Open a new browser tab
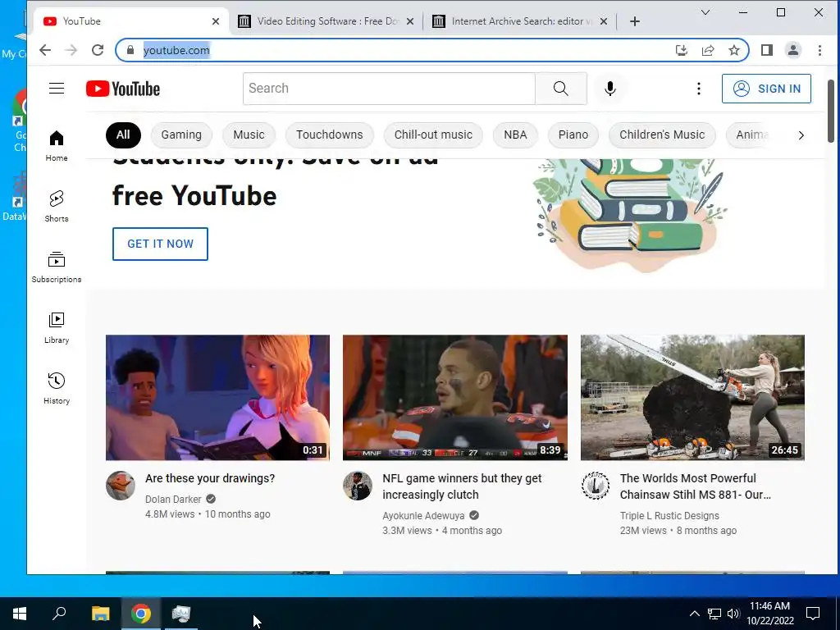The image size is (840, 630). [x=635, y=21]
